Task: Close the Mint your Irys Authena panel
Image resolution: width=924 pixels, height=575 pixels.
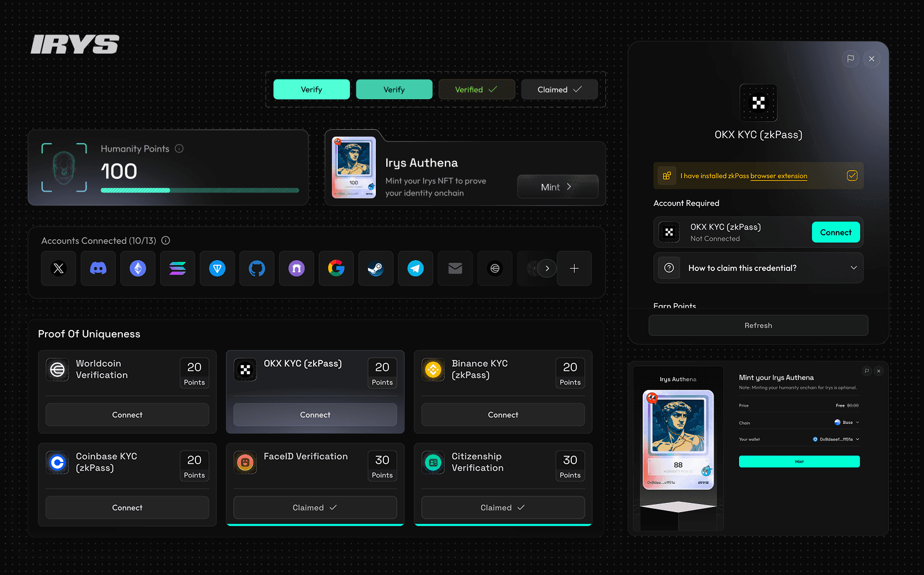Action: (878, 371)
